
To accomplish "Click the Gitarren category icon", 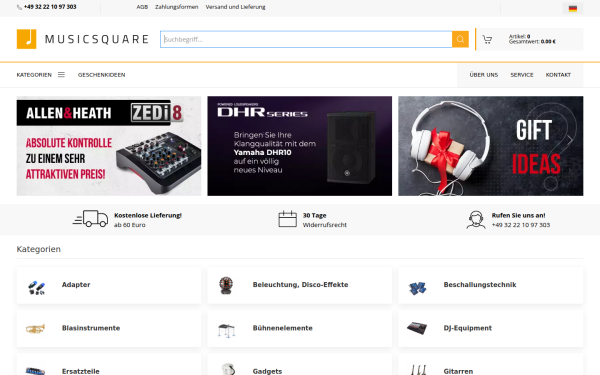I will coord(419,370).
